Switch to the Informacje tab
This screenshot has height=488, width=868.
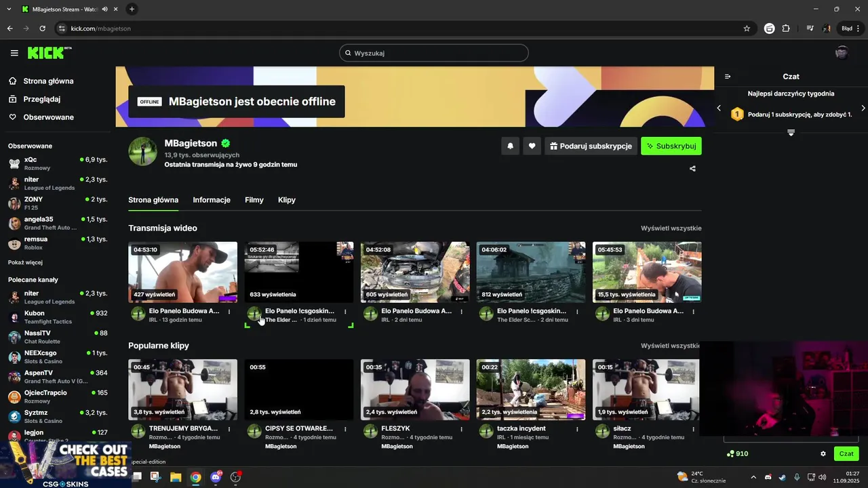pyautogui.click(x=212, y=200)
